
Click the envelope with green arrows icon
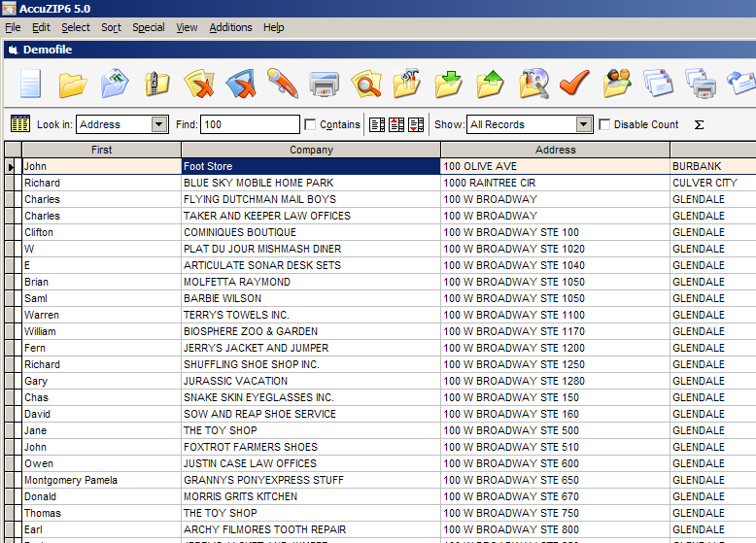(x=115, y=84)
